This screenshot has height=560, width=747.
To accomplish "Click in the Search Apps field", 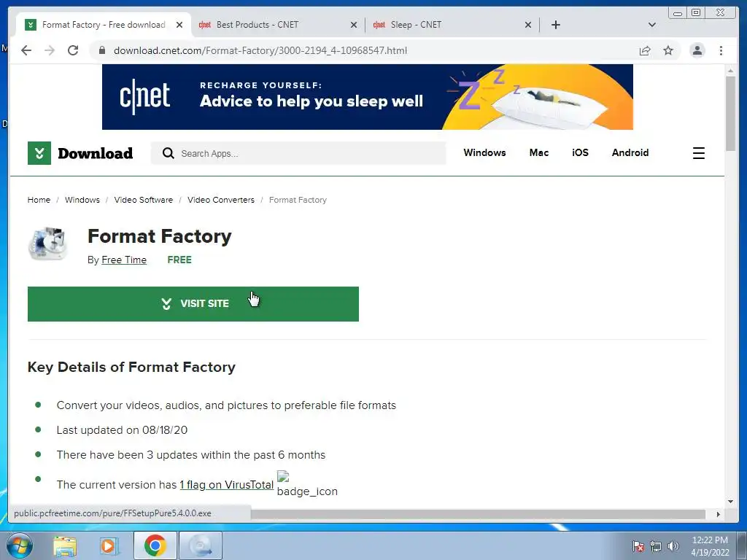I will (298, 153).
